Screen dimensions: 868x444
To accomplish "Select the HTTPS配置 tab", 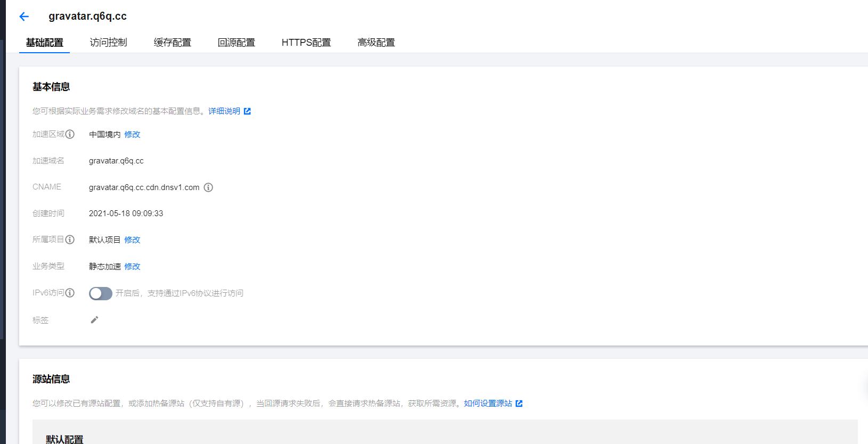I will (306, 43).
